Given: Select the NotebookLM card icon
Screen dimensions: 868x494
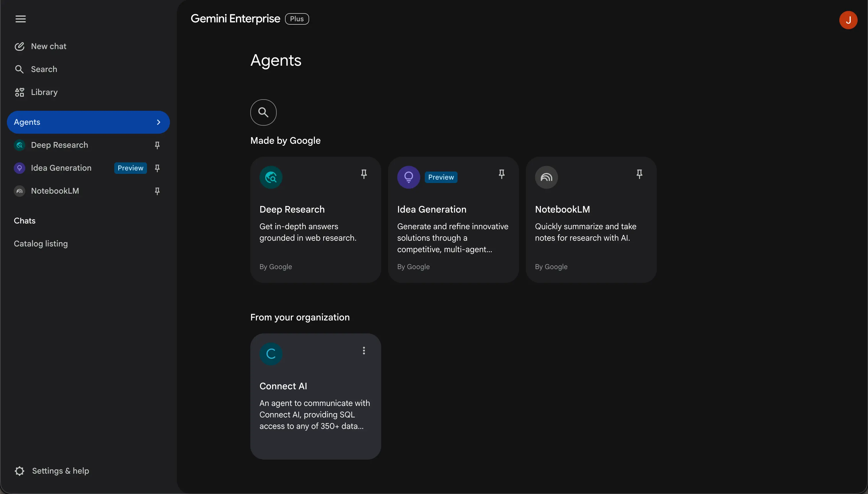Looking at the screenshot, I should (545, 177).
